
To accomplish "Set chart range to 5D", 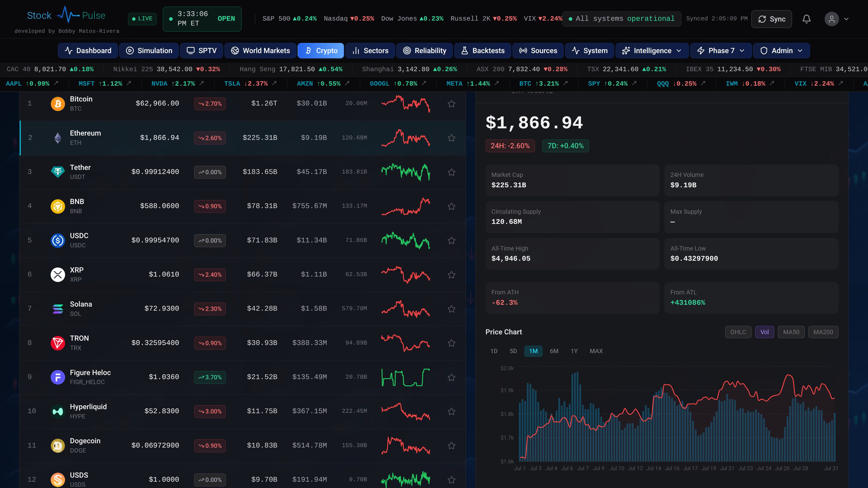I will 513,351.
